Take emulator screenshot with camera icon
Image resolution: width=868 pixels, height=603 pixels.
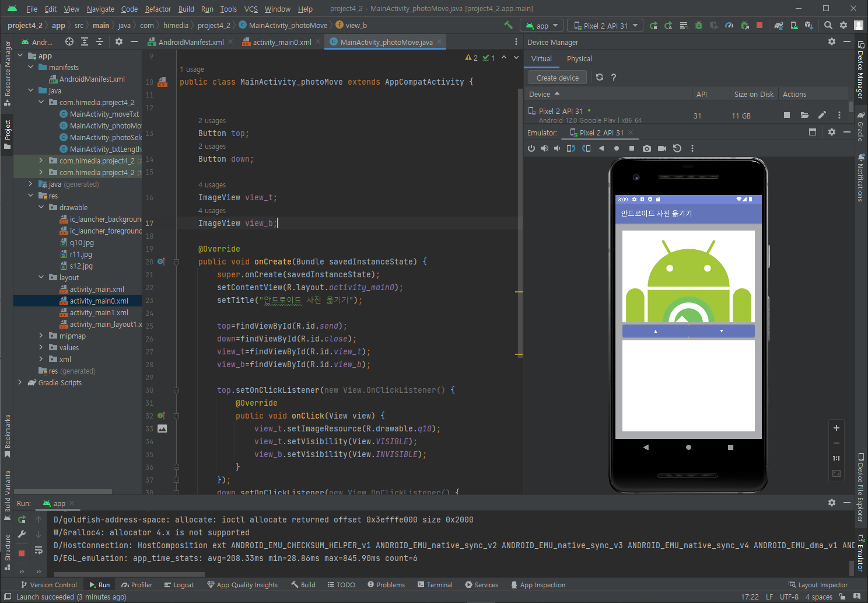(x=647, y=148)
